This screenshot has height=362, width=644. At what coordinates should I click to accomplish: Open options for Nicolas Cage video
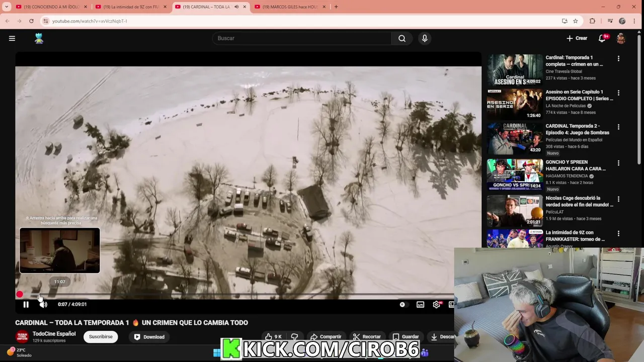click(x=618, y=199)
